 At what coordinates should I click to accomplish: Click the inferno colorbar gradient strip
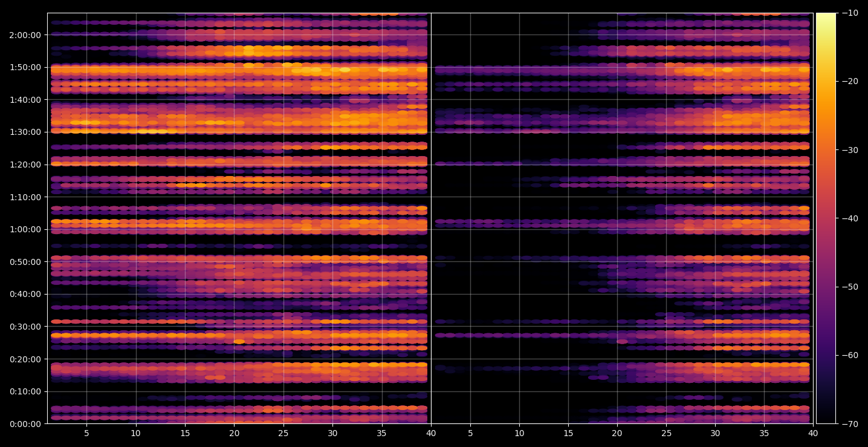(x=826, y=218)
